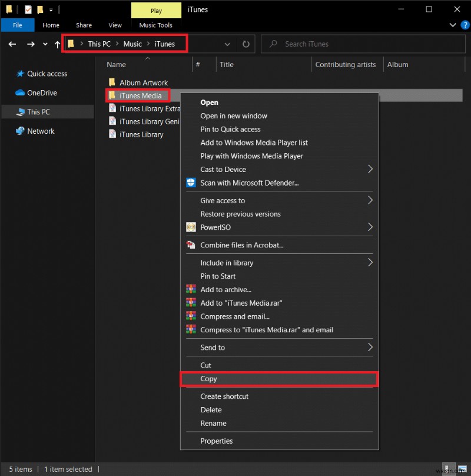This screenshot has height=476, width=471.
Task: Click the OneDrive cloud icon in the sidebar
Action: coord(20,93)
